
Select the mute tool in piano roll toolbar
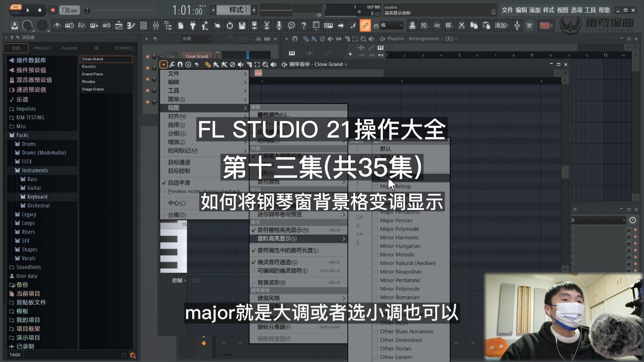click(241, 65)
